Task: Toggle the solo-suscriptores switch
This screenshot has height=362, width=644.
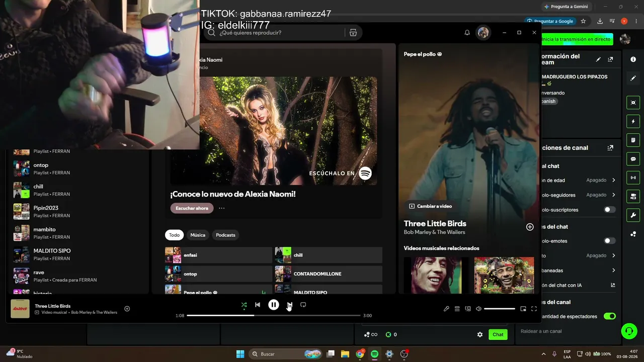Action: pyautogui.click(x=609, y=210)
